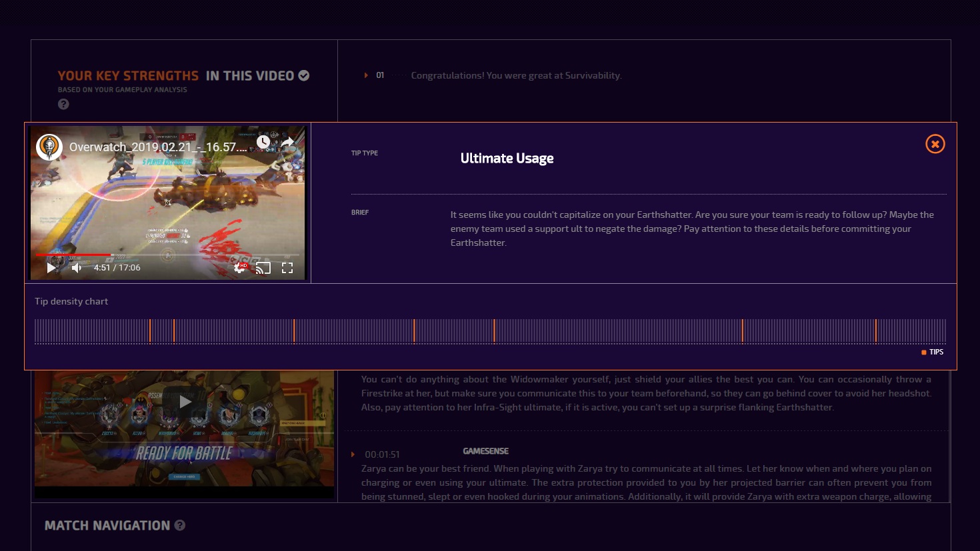
Task: Open the video title Overwatch_2019.02.21 link
Action: pyautogui.click(x=158, y=147)
